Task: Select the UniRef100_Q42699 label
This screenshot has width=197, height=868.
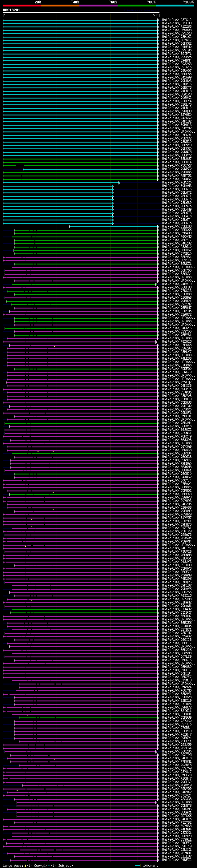Action: coord(177,78)
